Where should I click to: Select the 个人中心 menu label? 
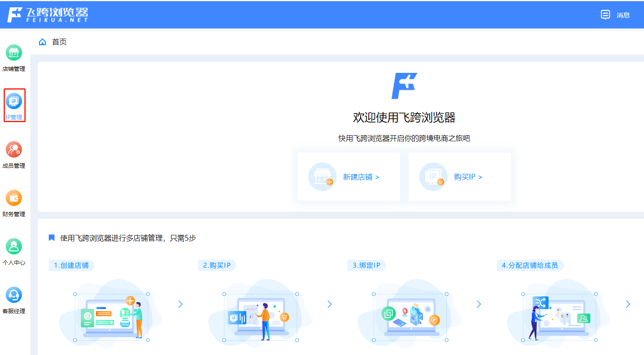click(x=14, y=263)
